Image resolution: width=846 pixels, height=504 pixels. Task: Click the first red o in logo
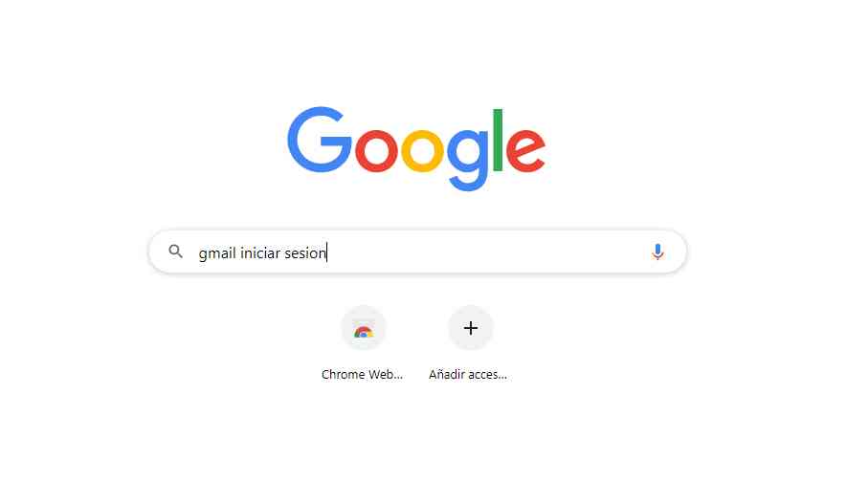click(377, 150)
